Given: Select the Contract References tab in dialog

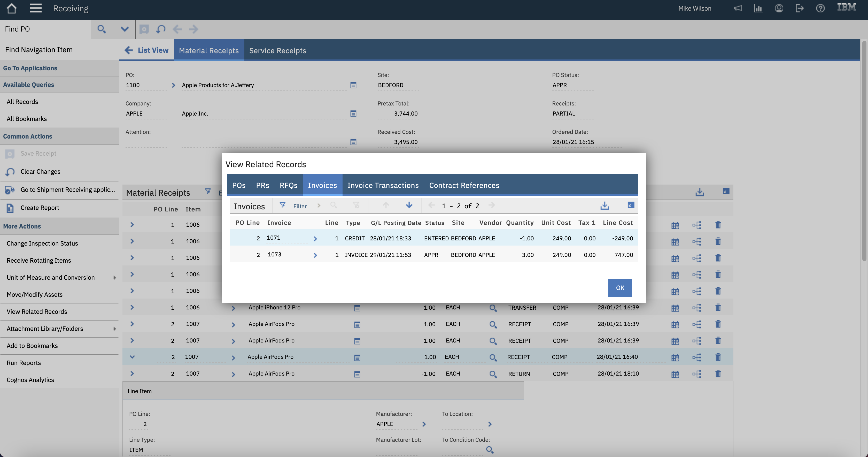Looking at the screenshot, I should pyautogui.click(x=464, y=185).
